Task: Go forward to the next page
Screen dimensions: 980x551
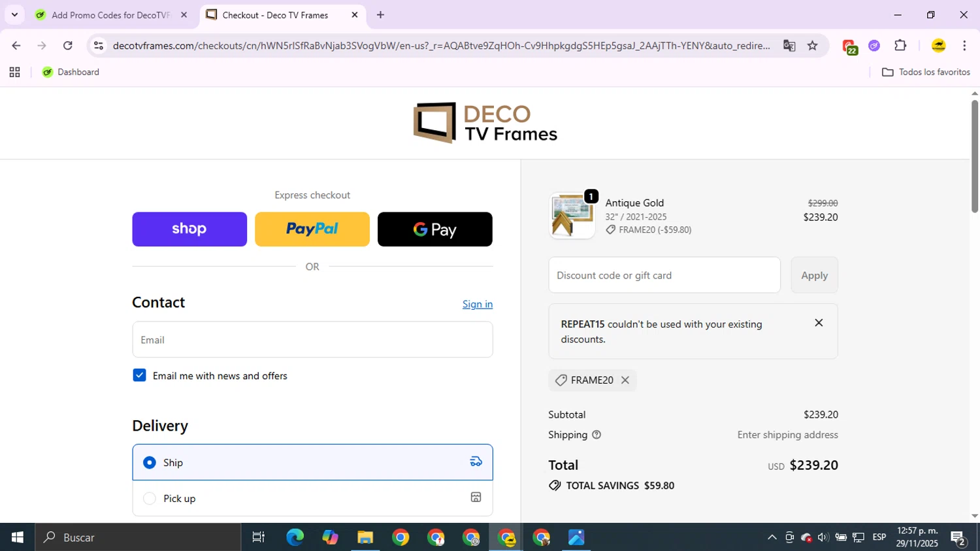Action: point(42,46)
